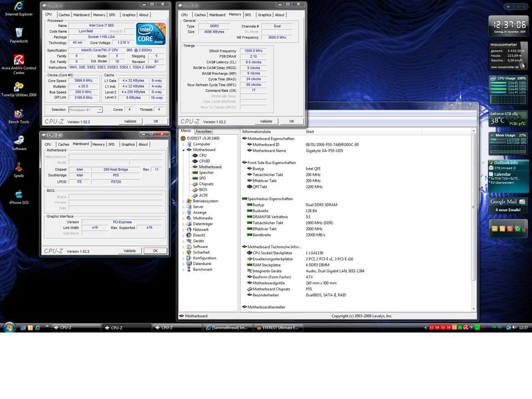This screenshot has width=532, height=399.
Task: Switch to Sammelthread browser taskbar button
Action: pyautogui.click(x=227, y=328)
